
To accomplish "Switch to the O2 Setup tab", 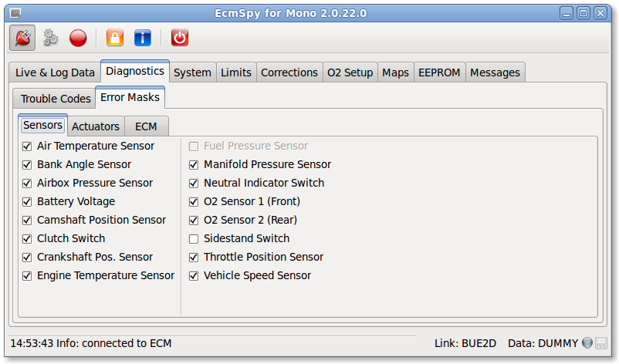I will (350, 72).
